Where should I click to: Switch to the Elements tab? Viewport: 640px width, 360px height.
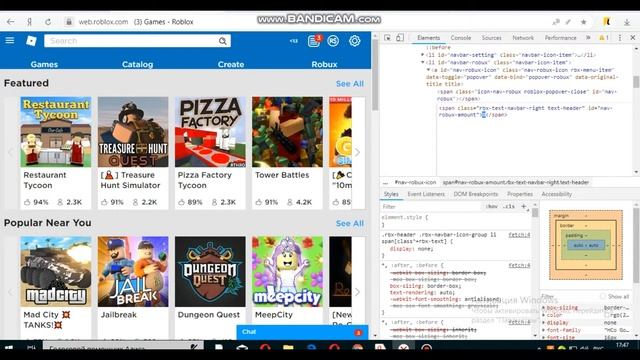(x=428, y=38)
